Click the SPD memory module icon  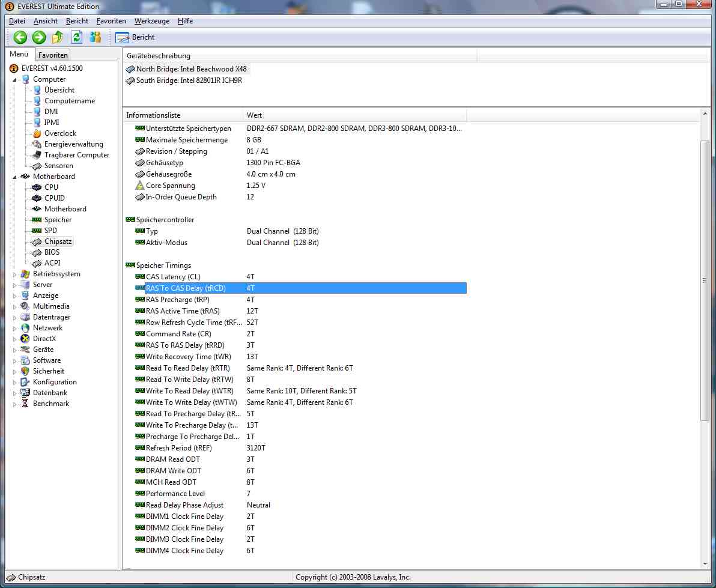[37, 231]
